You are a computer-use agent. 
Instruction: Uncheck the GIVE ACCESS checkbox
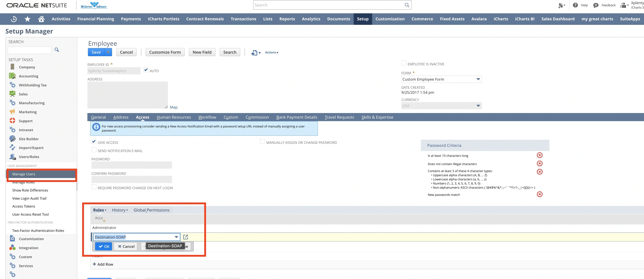[x=94, y=141]
